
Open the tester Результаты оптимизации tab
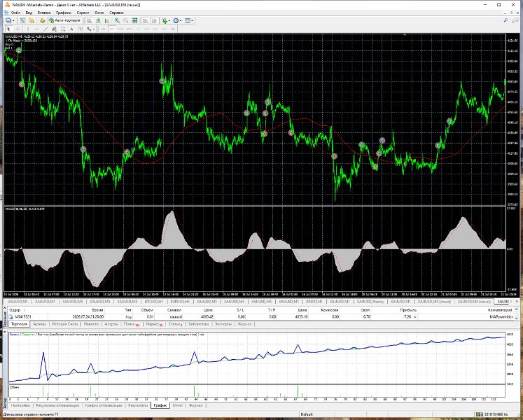57,406
